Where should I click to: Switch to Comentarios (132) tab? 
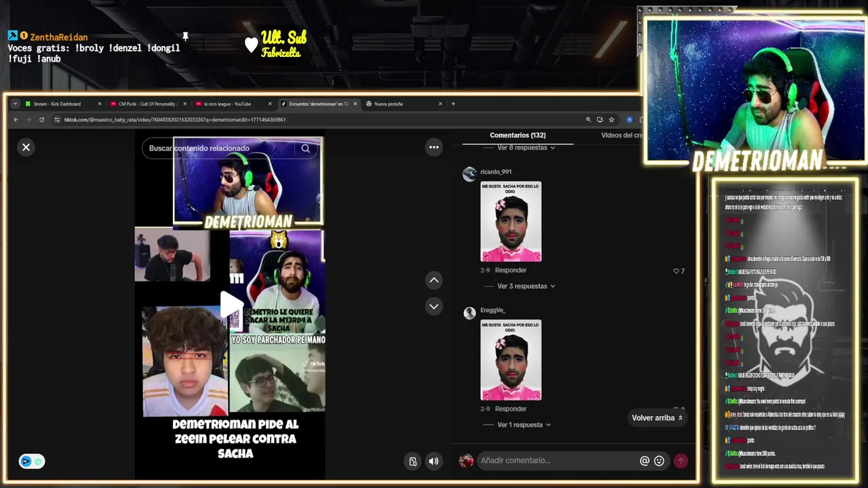517,136
